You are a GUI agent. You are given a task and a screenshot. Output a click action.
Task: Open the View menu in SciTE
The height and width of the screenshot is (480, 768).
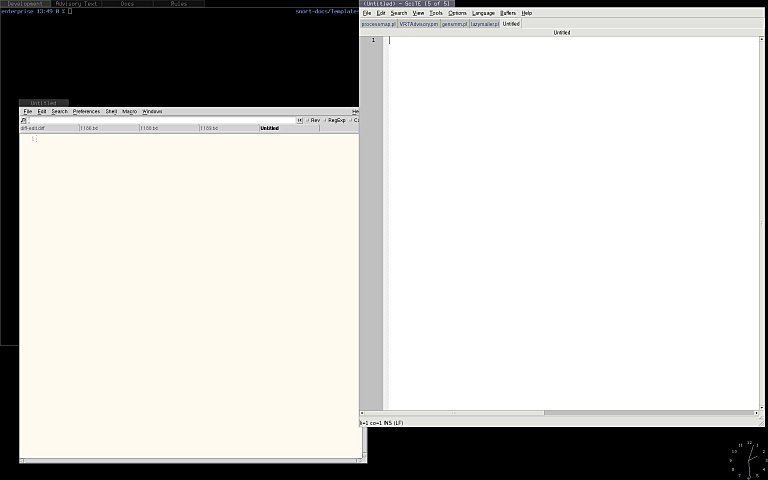coord(418,13)
